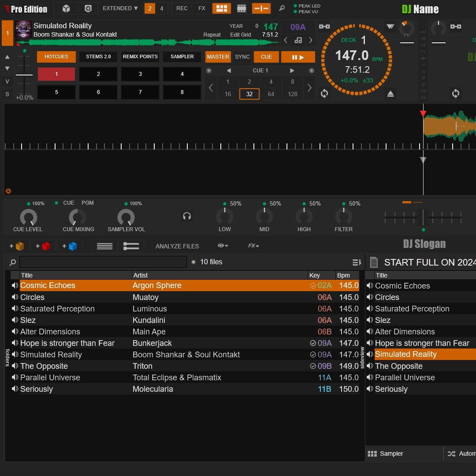Toggle the MASTER deck button
Screen dimensions: 476x476
click(x=218, y=57)
